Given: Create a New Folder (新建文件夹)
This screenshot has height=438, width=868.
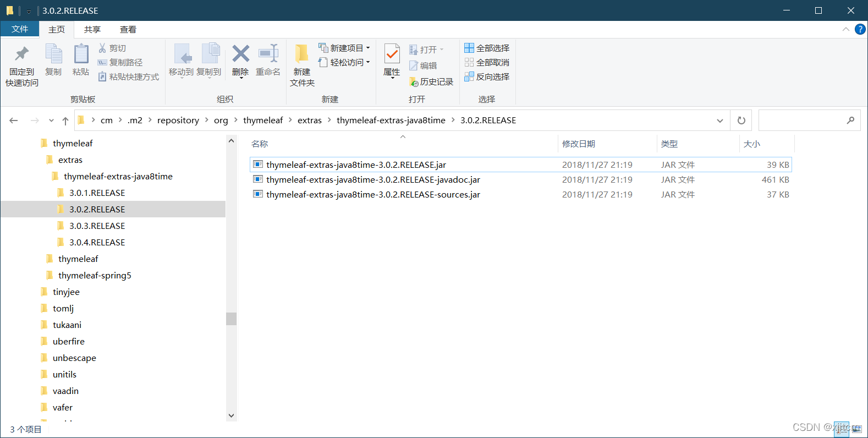Looking at the screenshot, I should [x=302, y=65].
